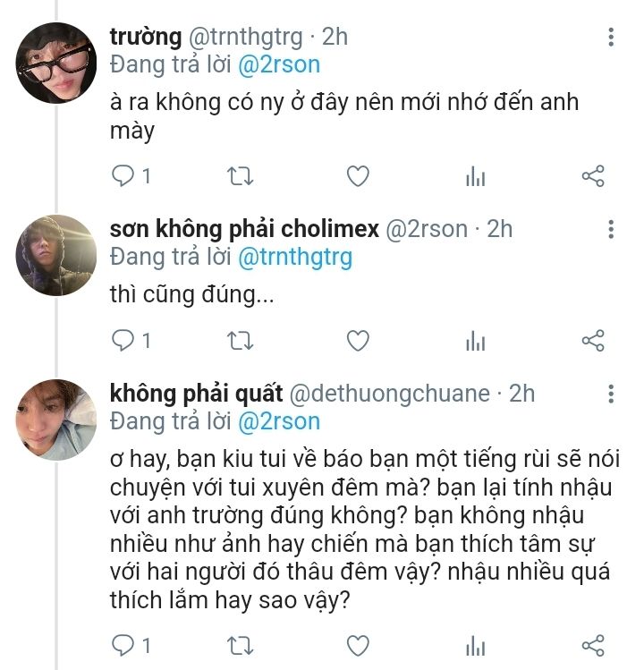Open trường's profile picture

pos(55,64)
